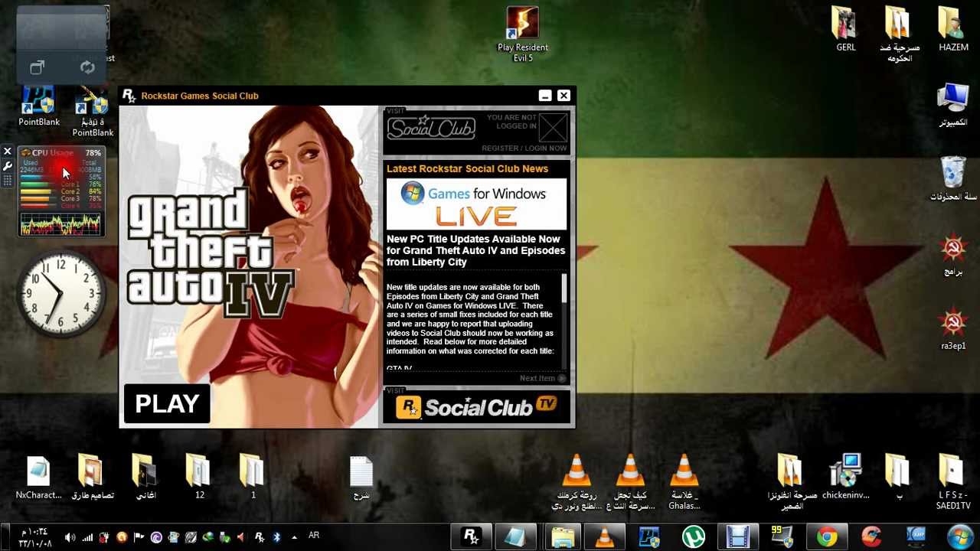
Task: Open the Fraps 99 monitor taskbar icon
Action: (x=782, y=537)
